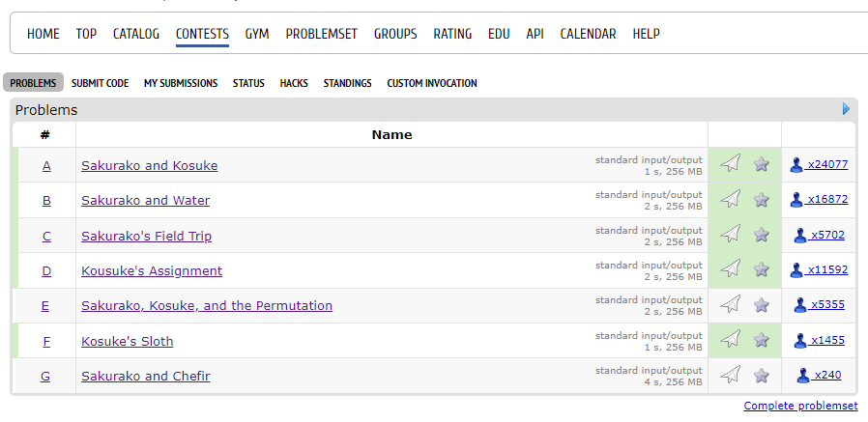
Task: Click problem letter E link
Action: [45, 305]
